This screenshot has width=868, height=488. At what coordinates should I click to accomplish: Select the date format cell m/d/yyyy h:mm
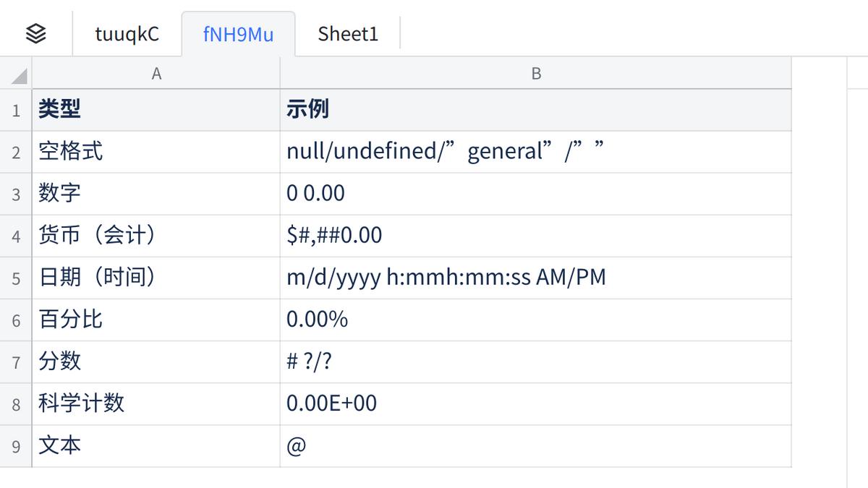tap(535, 278)
